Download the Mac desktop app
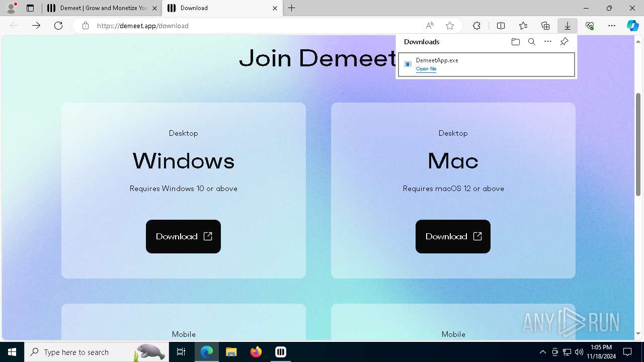This screenshot has height=362, width=644. coord(453,236)
